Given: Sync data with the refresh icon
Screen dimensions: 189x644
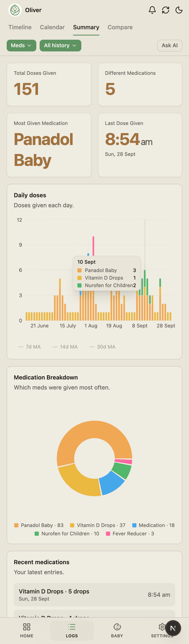Looking at the screenshot, I should pos(165,10).
